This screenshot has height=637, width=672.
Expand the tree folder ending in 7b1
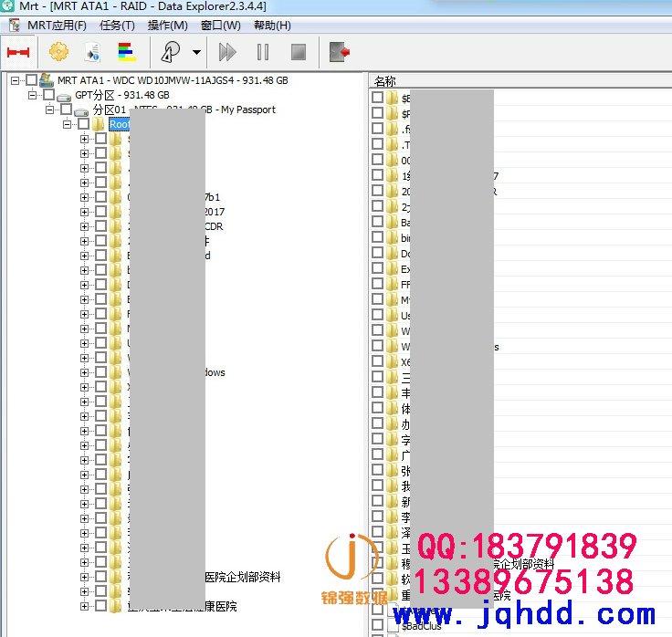[x=84, y=197]
